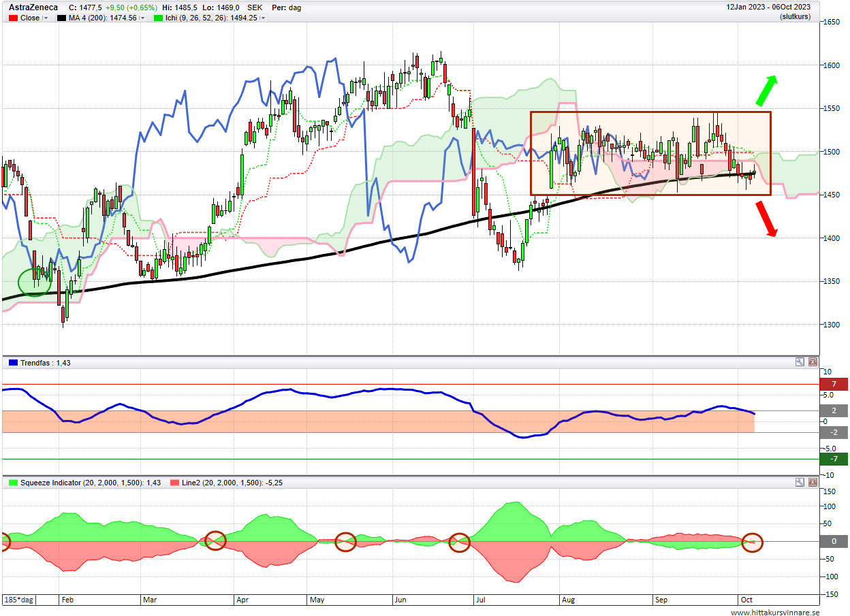Open settings wrench for the Trendfas panel
Image resolution: width=850 pixels, height=616 pixels.
800,362
